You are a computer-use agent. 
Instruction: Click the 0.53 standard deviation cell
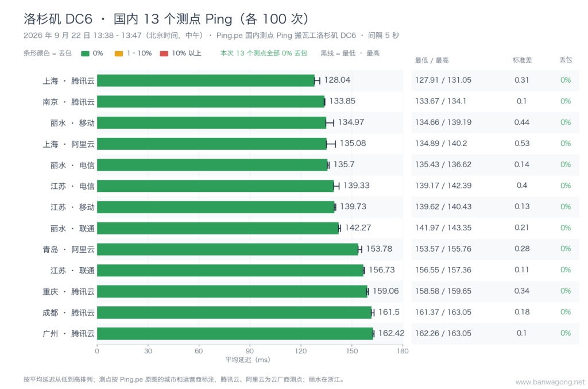click(x=521, y=143)
